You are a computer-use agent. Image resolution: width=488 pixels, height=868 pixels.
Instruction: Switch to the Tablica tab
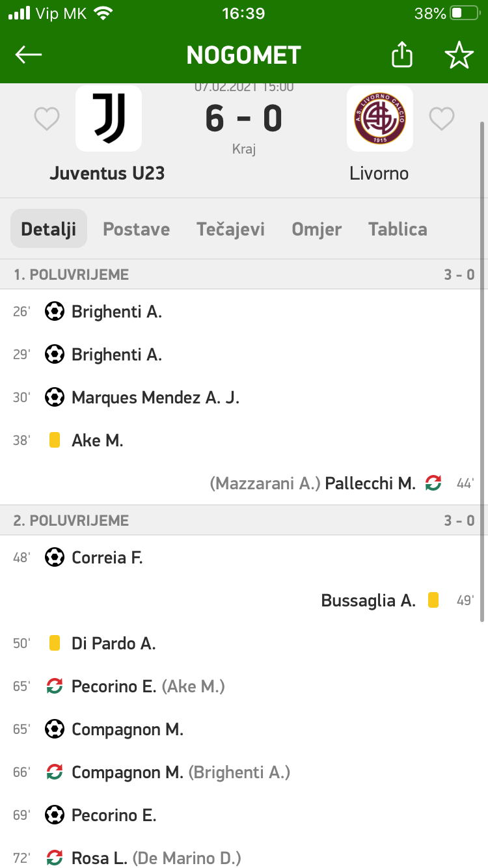[398, 229]
